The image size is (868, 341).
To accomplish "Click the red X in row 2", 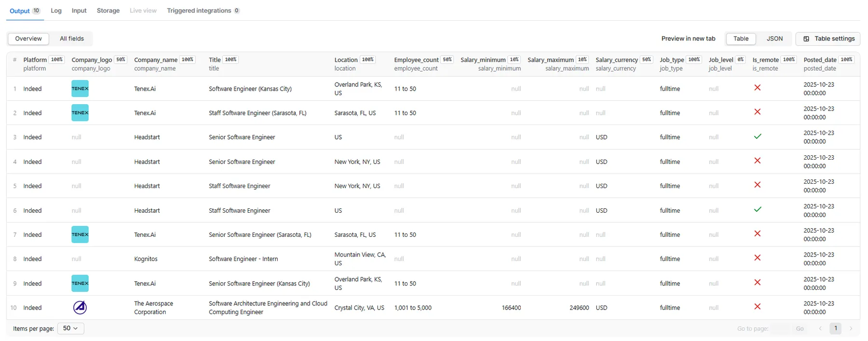I will point(758,112).
